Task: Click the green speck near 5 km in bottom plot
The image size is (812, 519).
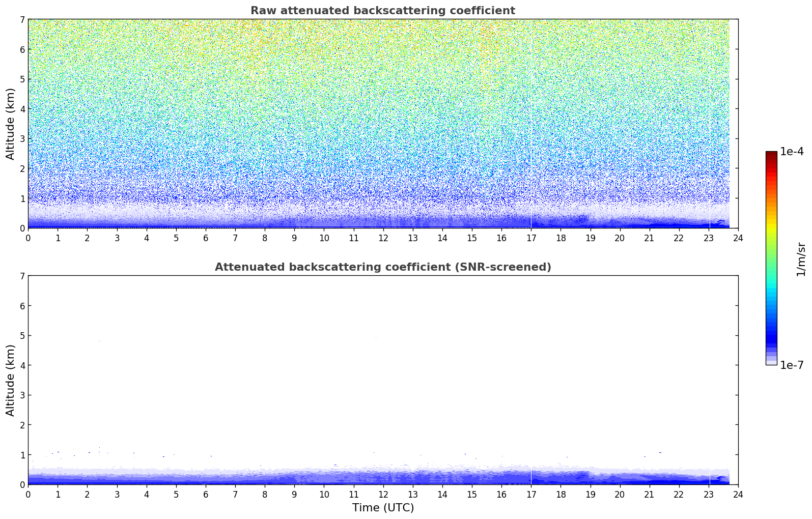Action: 100,341
